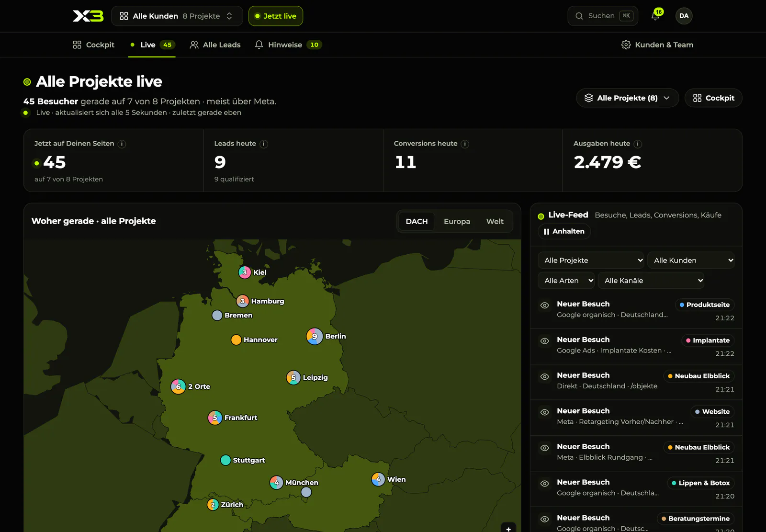
Task: Open the Hinweise tab
Action: [288, 45]
